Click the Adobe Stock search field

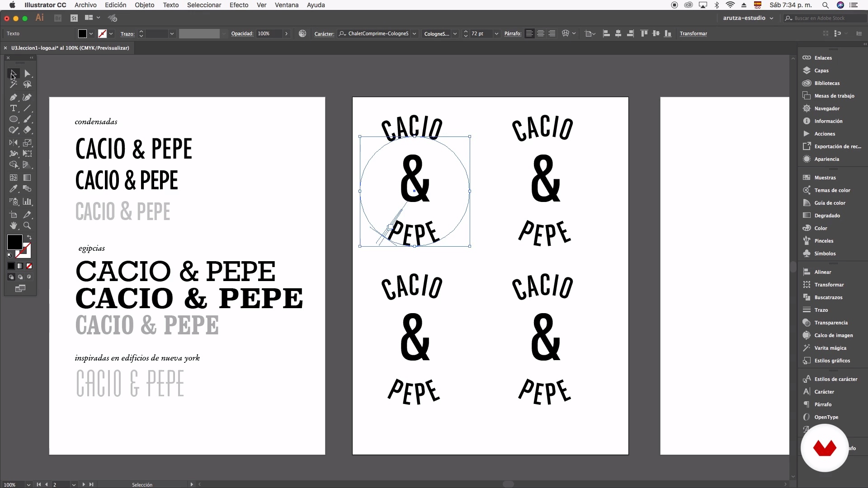coord(824,18)
